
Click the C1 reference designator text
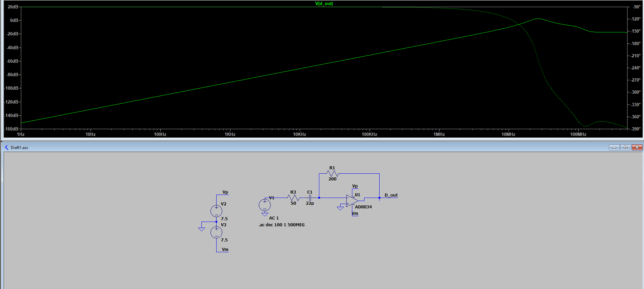coord(310,192)
